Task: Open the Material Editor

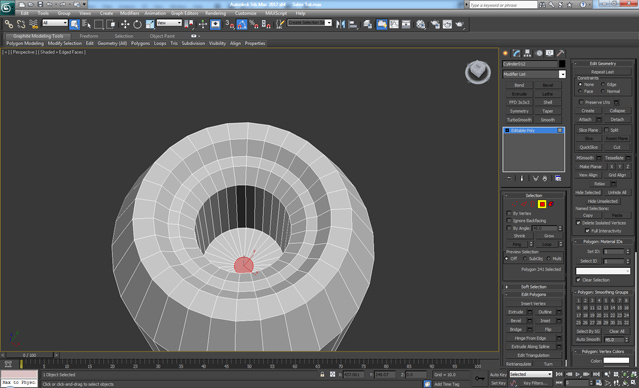Action: [421, 24]
